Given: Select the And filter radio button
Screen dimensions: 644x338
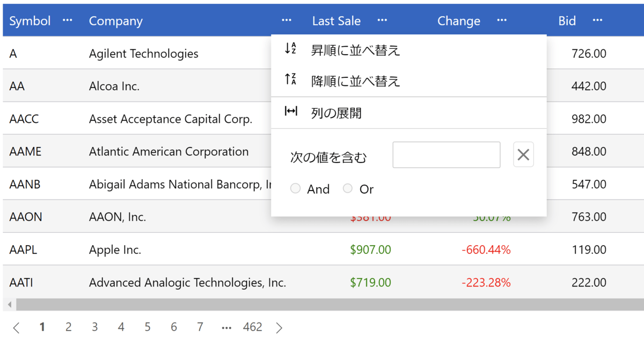Looking at the screenshot, I should click(x=296, y=188).
